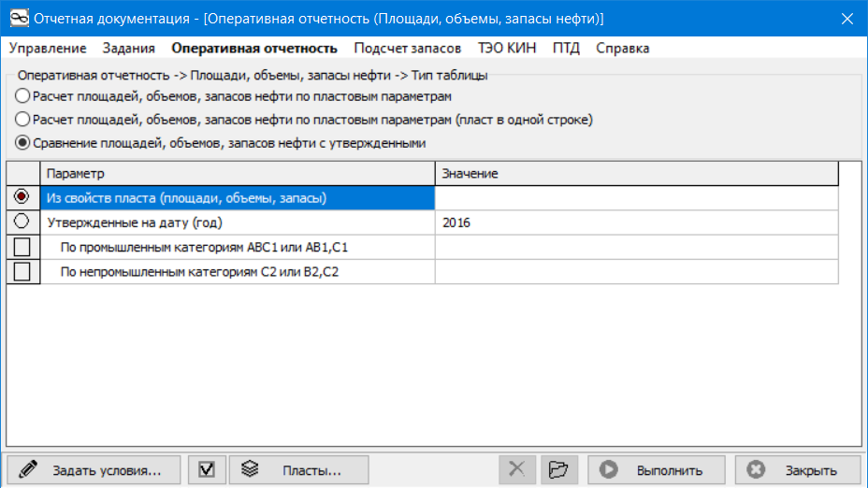Click the Пласты... button
Screen dimensions: 868x488
pos(299,469)
